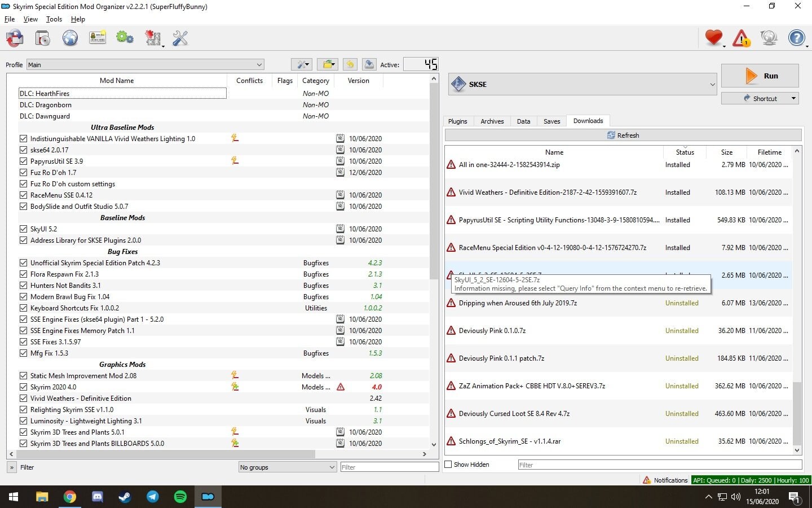Click the dropdown arrow beside the Endorse heart
Image resolution: width=812 pixels, height=508 pixels.
(x=724, y=46)
